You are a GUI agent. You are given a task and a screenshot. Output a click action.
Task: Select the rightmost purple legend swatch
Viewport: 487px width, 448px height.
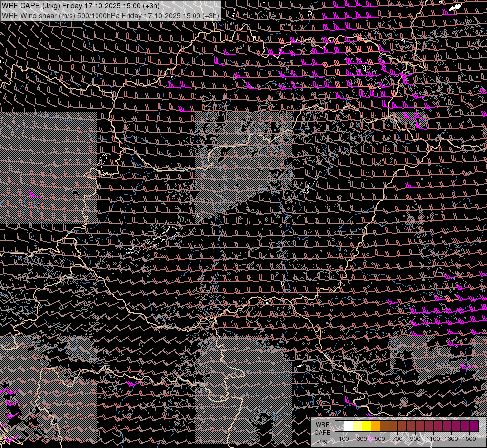474,426
